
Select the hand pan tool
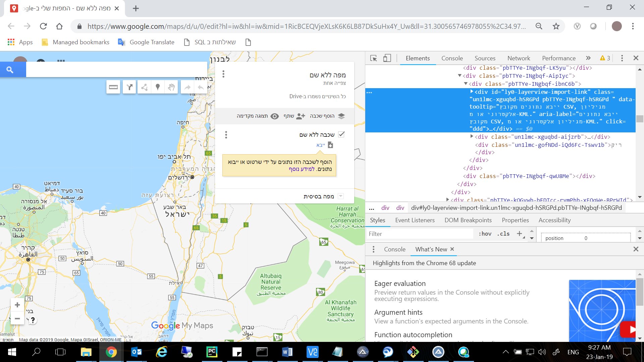coord(171,87)
